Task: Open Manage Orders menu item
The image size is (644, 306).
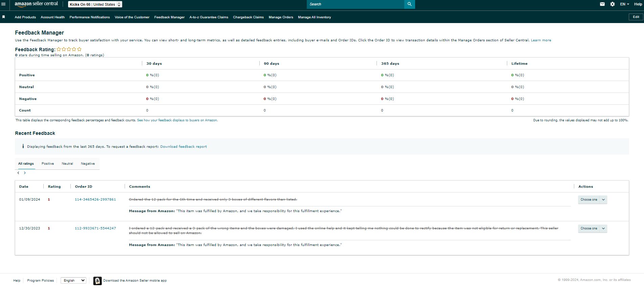Action: pos(281,17)
